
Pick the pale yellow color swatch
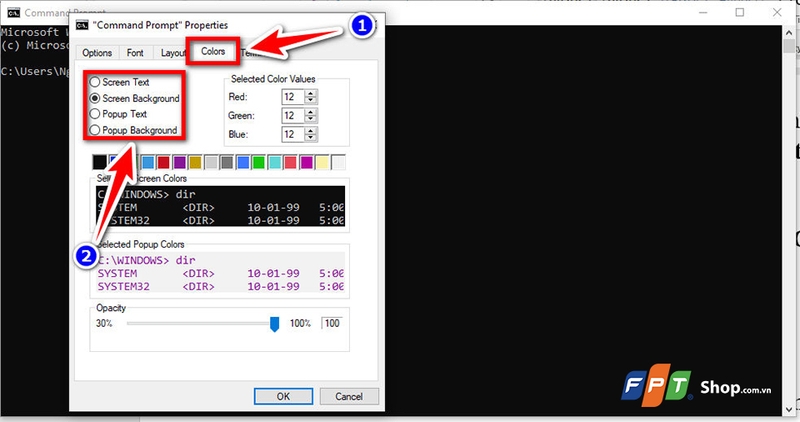322,163
